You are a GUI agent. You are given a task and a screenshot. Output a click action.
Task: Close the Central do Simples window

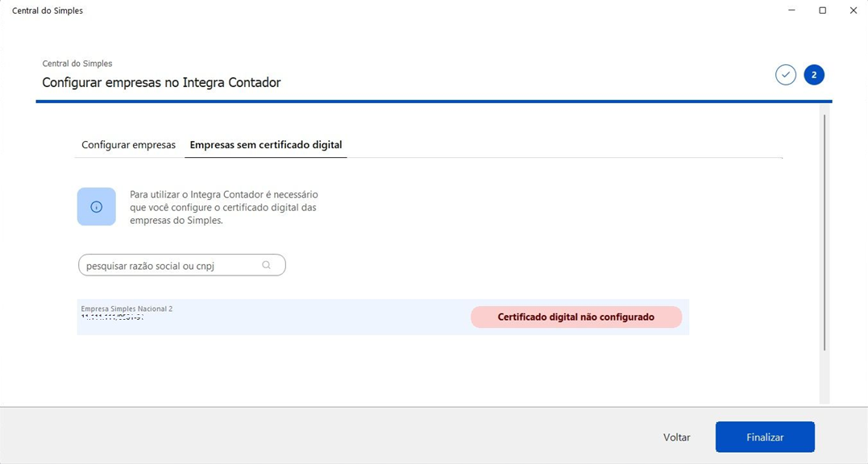coord(853,10)
